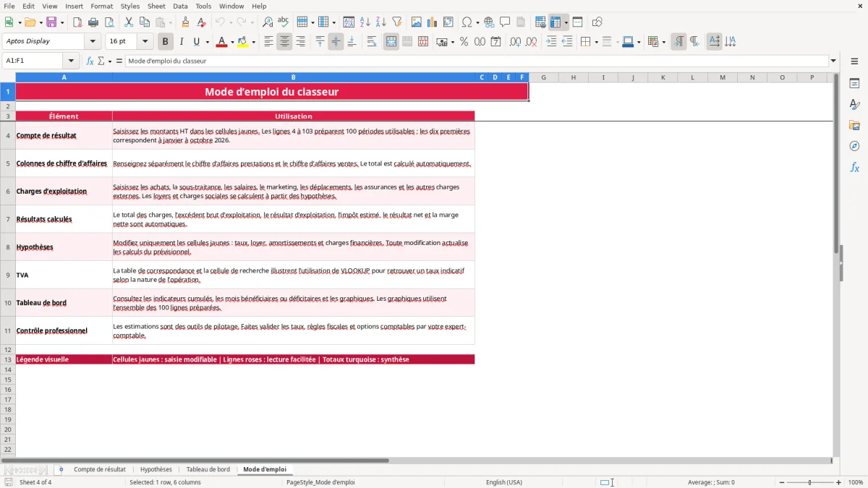Image resolution: width=868 pixels, height=488 pixels.
Task: Click the formula input field
Action: [x=476, y=61]
